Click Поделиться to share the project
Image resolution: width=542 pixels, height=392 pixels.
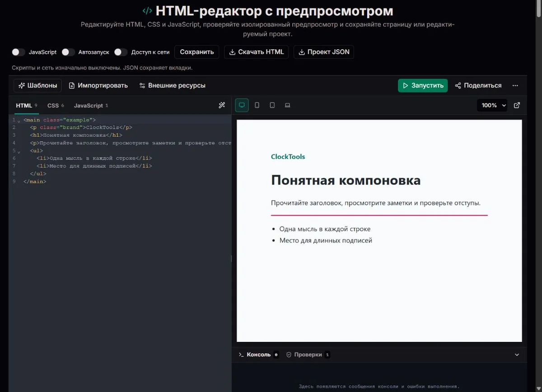pyautogui.click(x=478, y=85)
